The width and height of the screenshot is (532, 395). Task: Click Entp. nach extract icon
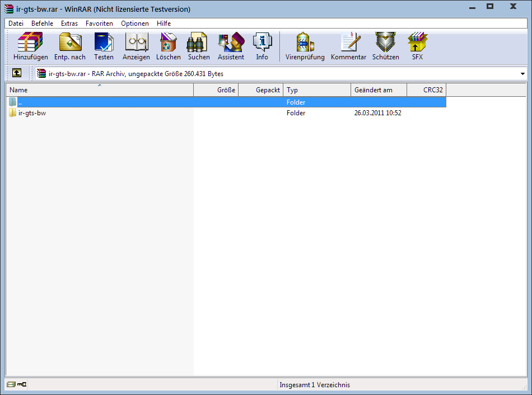click(70, 46)
